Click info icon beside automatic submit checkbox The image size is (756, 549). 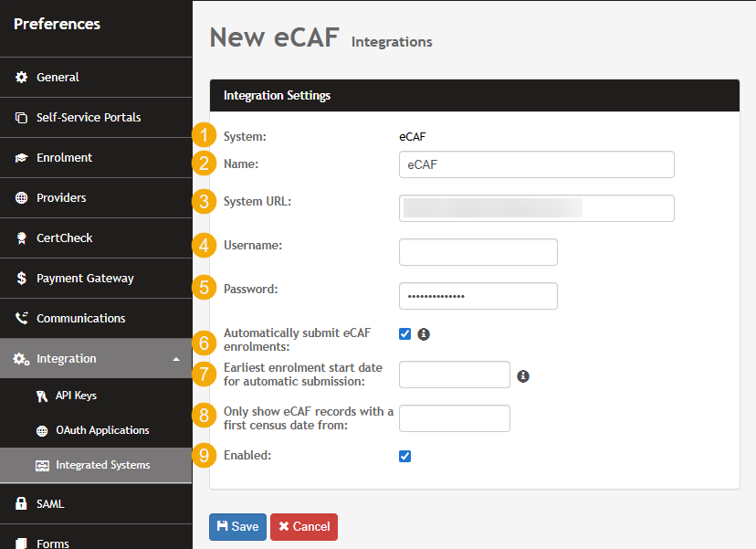pos(424,334)
